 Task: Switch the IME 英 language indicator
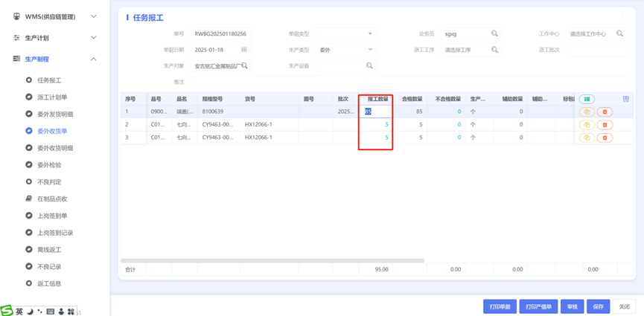pyautogui.click(x=19, y=312)
